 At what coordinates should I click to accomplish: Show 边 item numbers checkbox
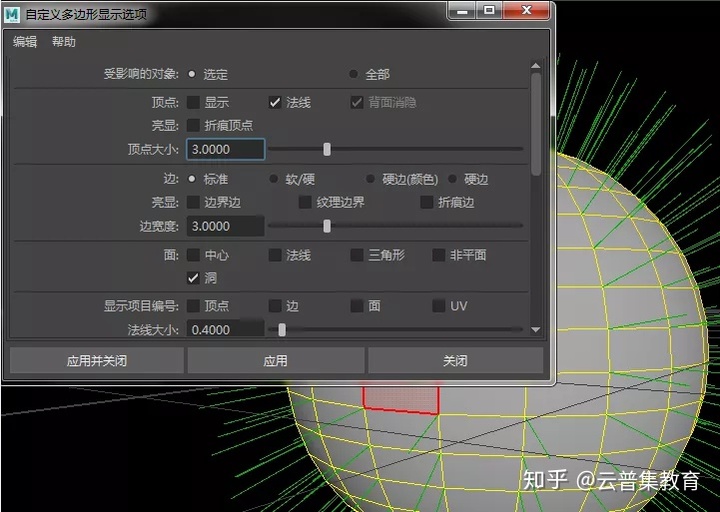(x=275, y=306)
